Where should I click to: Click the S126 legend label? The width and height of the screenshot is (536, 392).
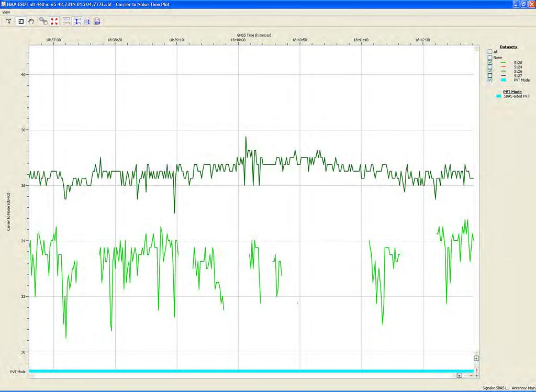(518, 71)
